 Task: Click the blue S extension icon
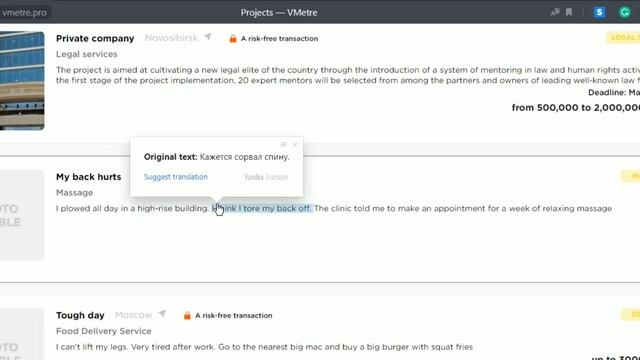tap(599, 12)
